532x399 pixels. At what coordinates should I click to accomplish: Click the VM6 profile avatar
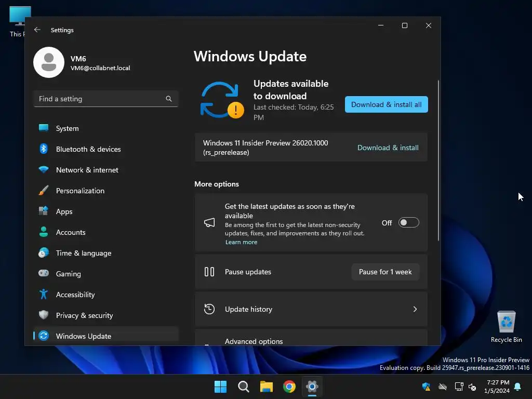coord(49,62)
